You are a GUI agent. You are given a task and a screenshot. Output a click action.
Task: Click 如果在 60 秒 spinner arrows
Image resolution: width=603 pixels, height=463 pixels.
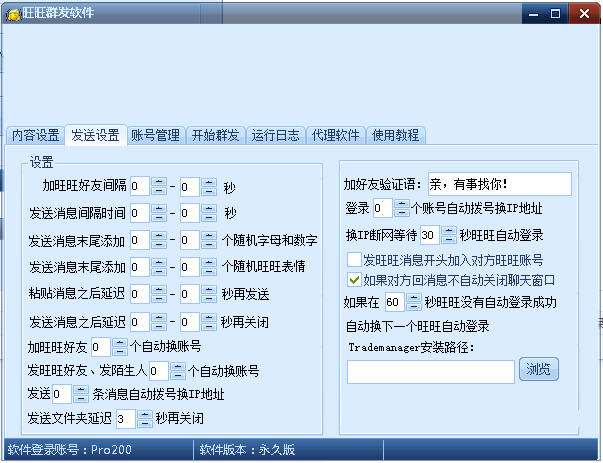[413, 302]
